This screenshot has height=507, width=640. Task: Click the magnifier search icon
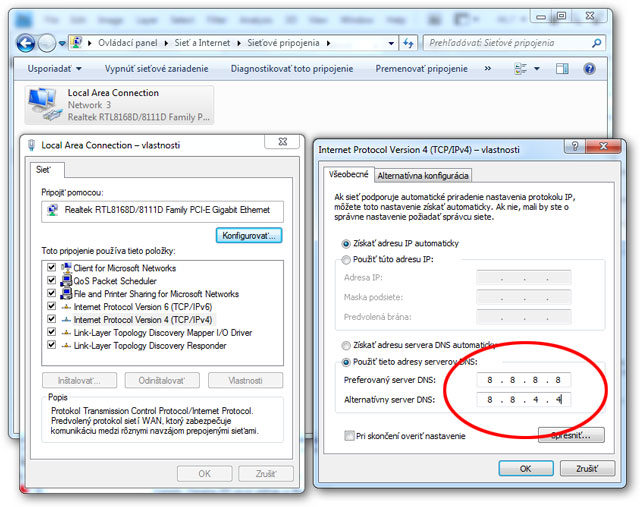tap(596, 43)
